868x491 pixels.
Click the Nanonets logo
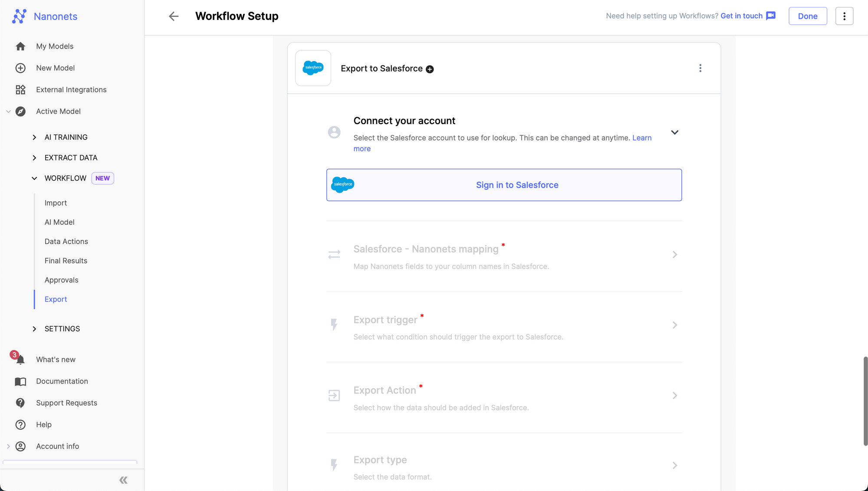19,16
